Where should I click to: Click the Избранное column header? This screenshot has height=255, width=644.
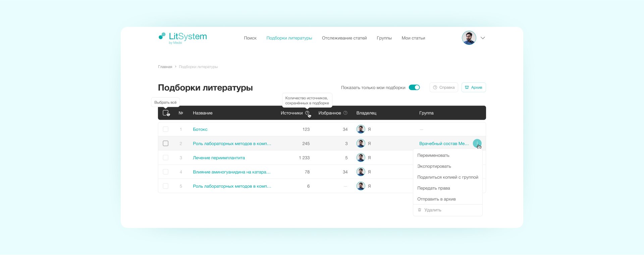[330, 113]
